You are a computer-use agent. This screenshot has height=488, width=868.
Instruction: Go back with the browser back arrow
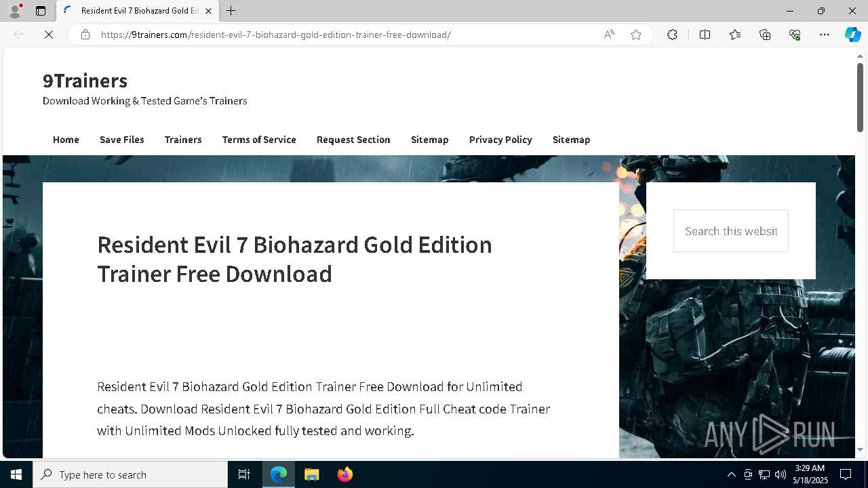point(19,35)
